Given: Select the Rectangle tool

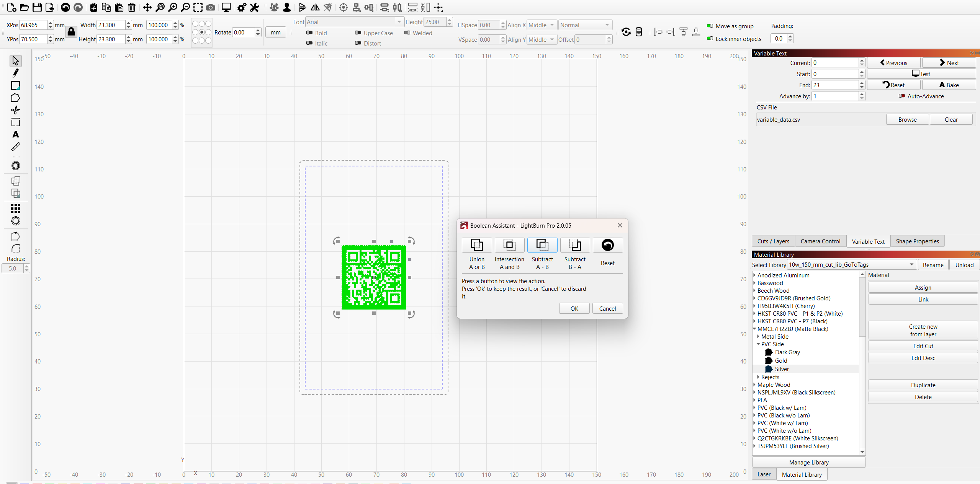Looking at the screenshot, I should tap(16, 85).
